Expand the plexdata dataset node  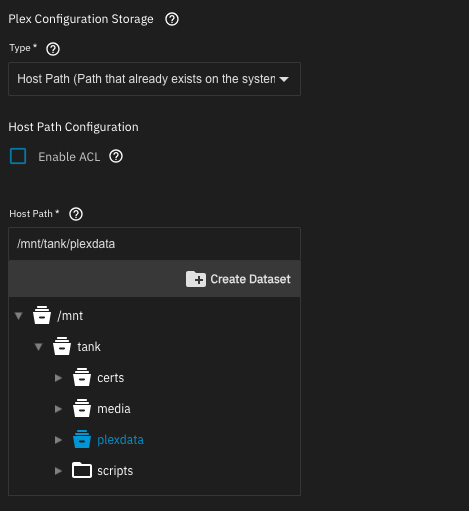pyautogui.click(x=58, y=440)
